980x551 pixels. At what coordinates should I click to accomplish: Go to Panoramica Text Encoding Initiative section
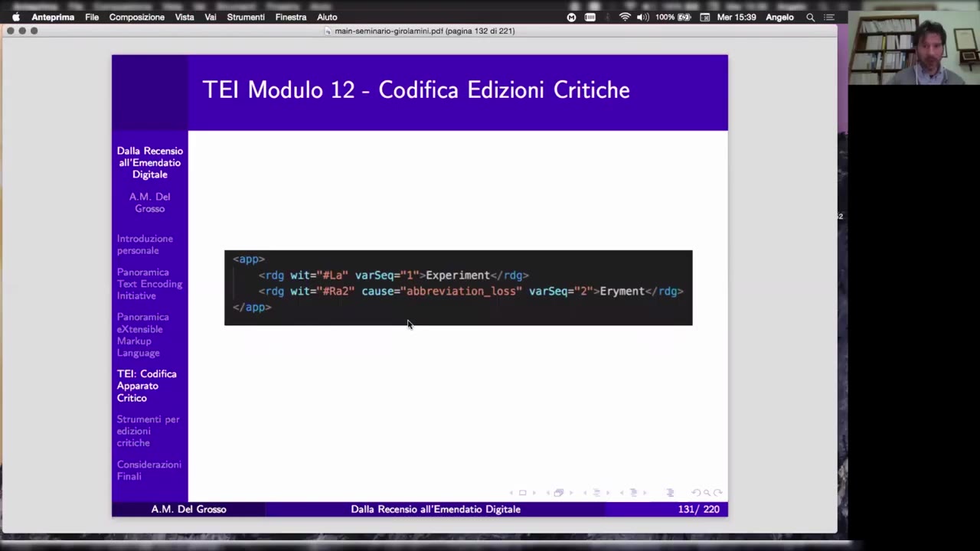(149, 284)
